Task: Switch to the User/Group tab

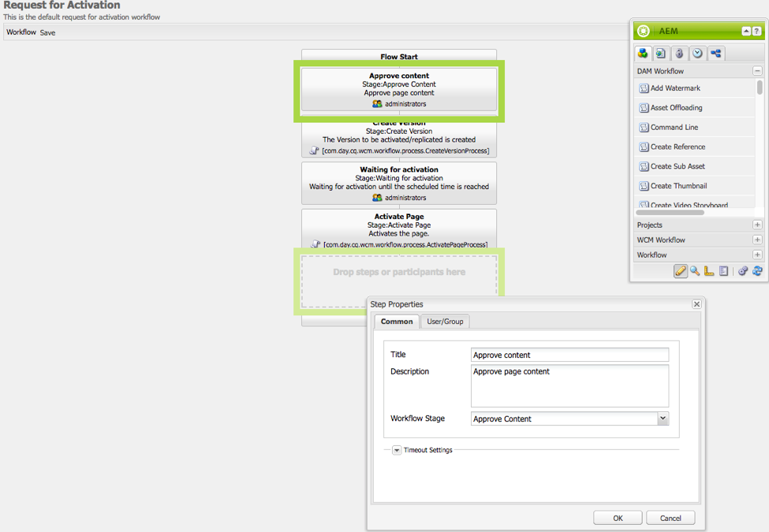Action: [x=445, y=322]
